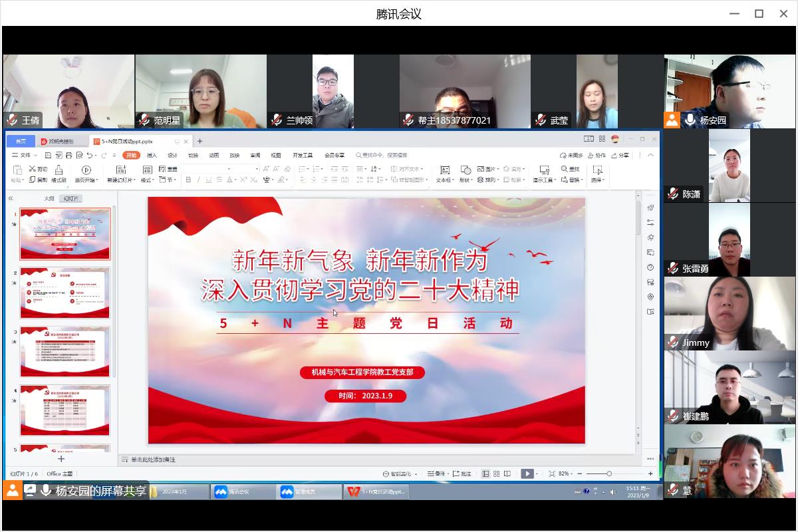Insert a text box (文本框)
The image size is (798, 532).
coord(444,170)
